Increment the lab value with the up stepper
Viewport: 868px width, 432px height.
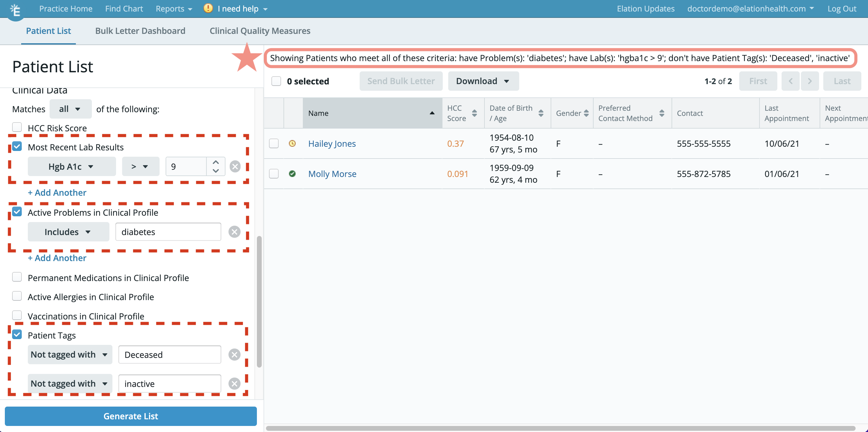pyautogui.click(x=216, y=162)
